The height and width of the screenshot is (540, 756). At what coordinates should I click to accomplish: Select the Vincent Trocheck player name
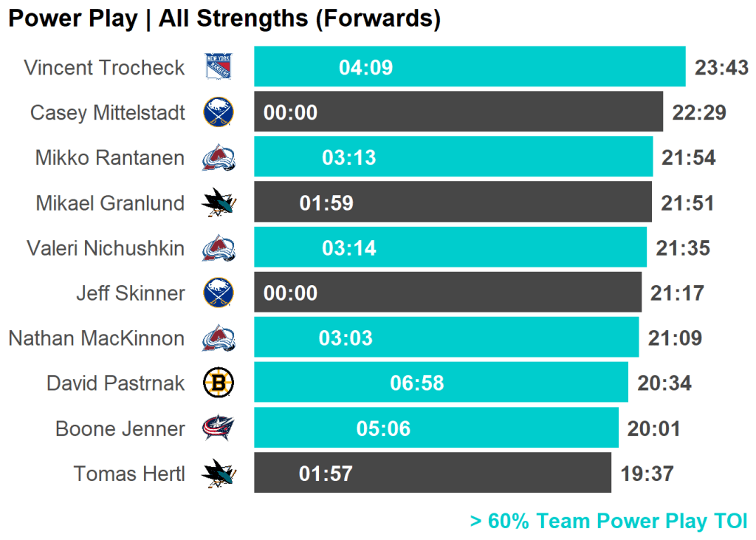click(104, 68)
